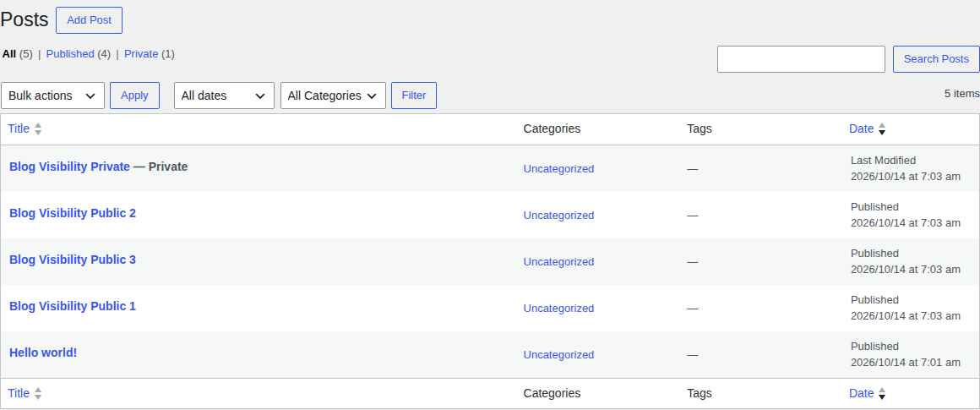Click Uncategorized in Public 1 row

coord(558,308)
